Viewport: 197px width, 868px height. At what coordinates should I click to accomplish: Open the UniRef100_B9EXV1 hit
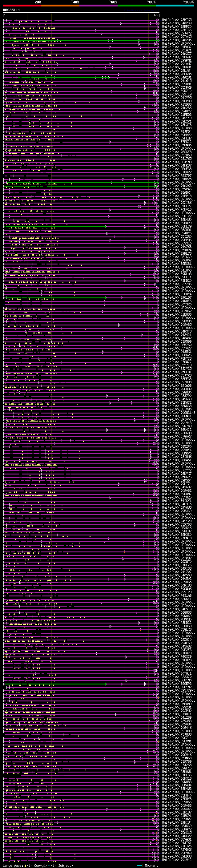[177, 122]
